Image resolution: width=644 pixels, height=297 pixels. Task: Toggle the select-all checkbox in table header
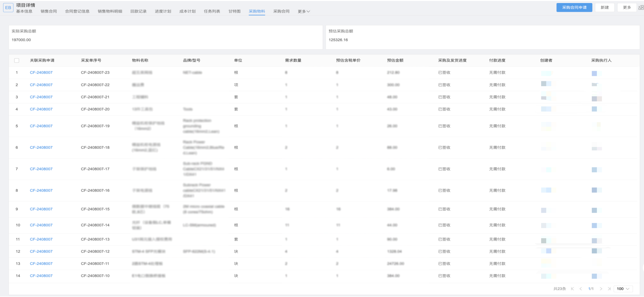[x=17, y=60]
